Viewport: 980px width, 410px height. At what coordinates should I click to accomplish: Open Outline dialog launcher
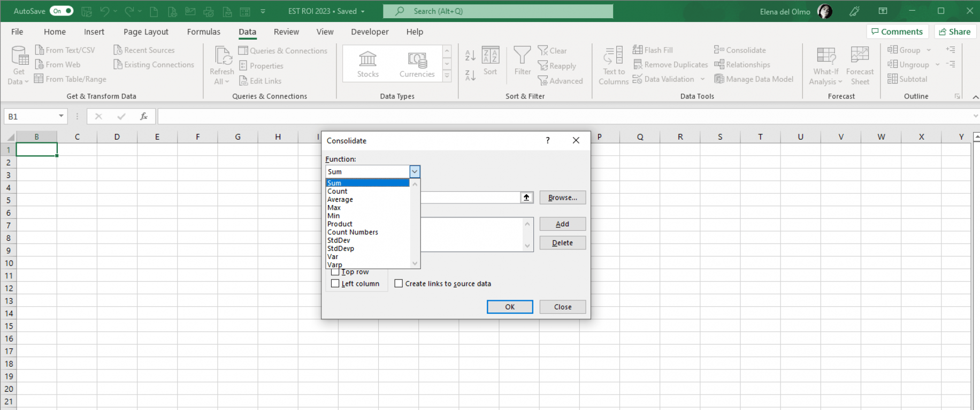(957, 96)
